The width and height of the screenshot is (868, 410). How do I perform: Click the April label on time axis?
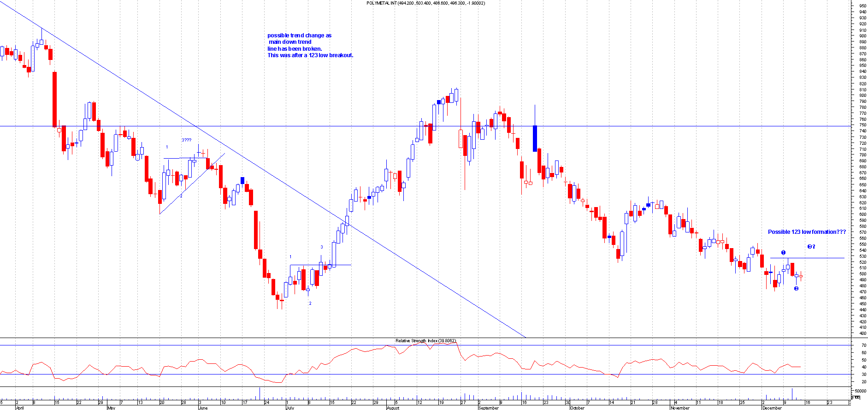[20, 408]
